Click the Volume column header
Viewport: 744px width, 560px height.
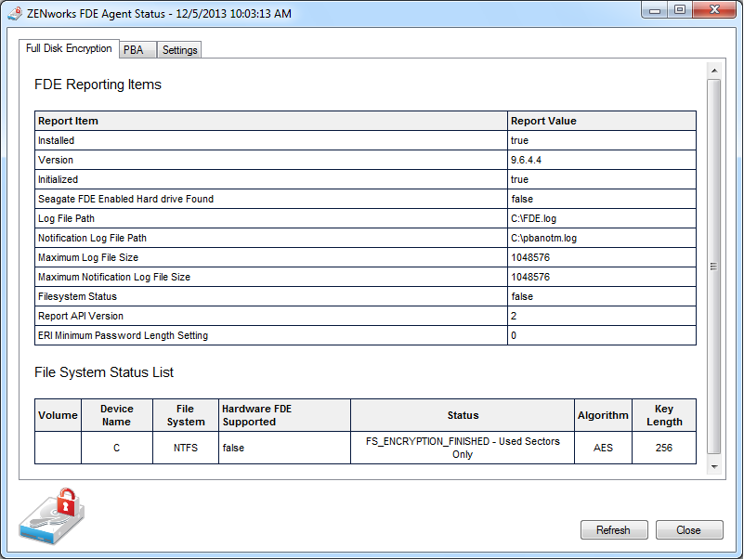tap(58, 415)
